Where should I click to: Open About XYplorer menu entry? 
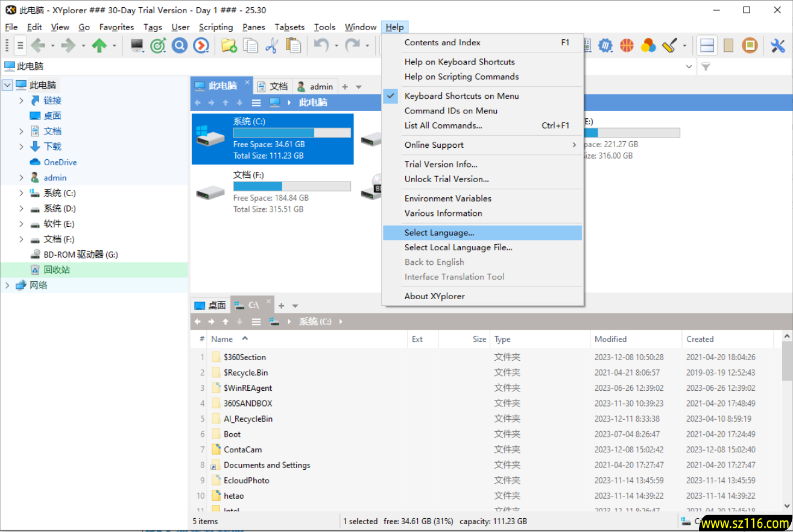coord(434,296)
